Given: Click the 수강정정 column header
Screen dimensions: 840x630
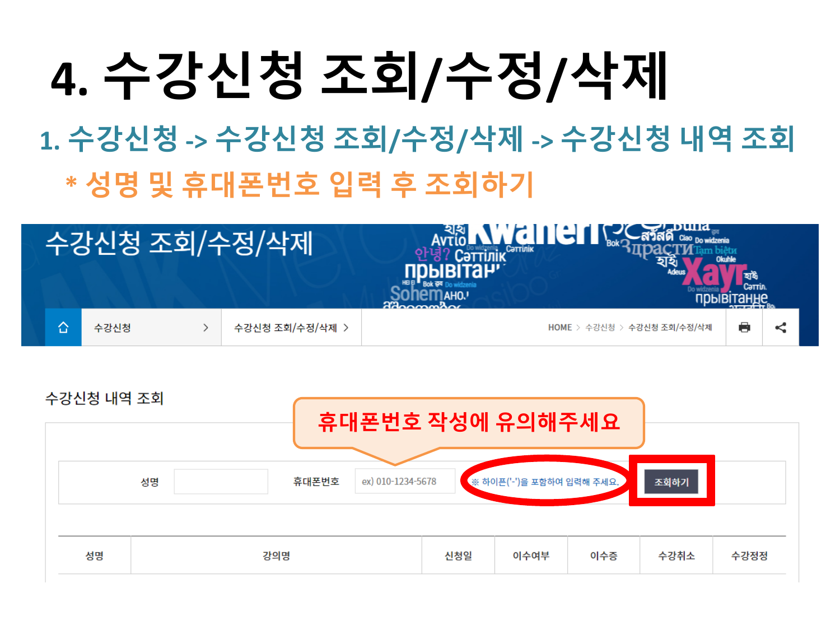Looking at the screenshot, I should (x=749, y=556).
